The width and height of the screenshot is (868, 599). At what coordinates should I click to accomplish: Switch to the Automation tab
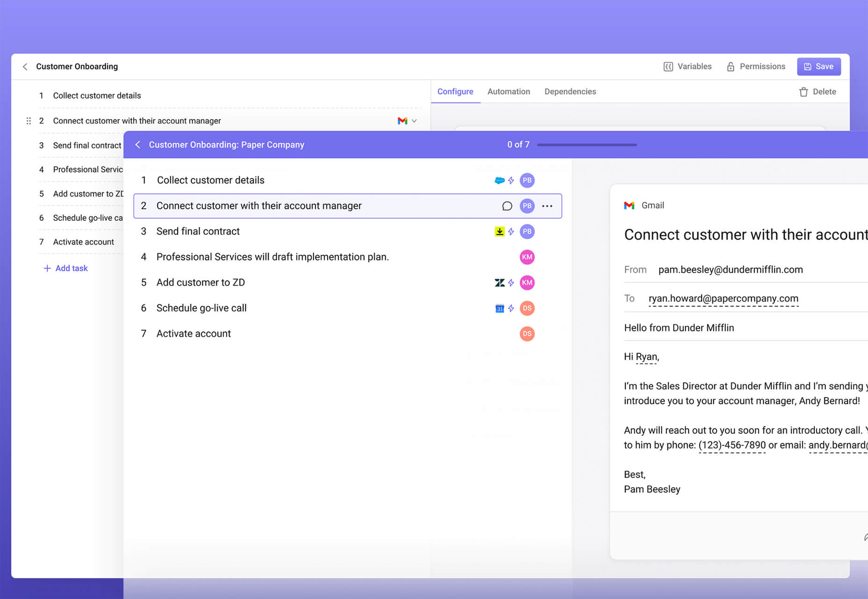point(508,92)
